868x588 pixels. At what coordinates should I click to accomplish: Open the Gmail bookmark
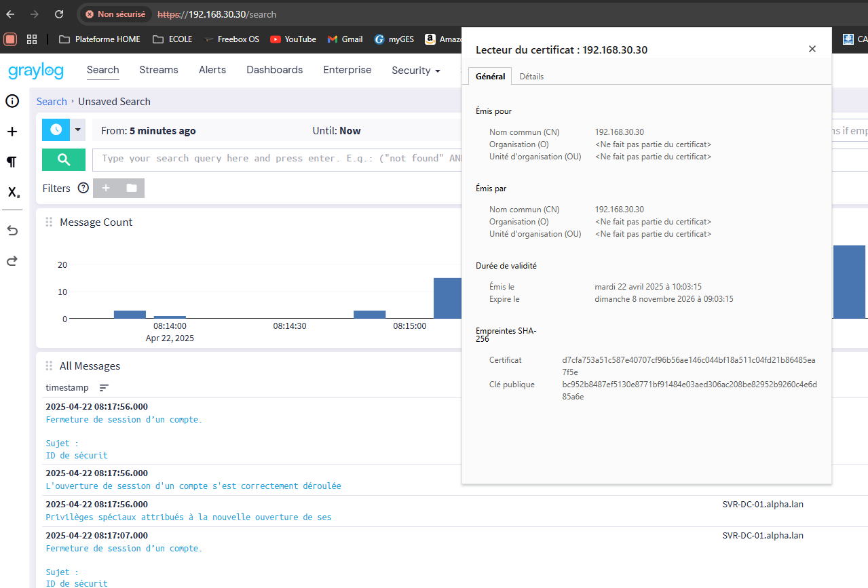(345, 39)
